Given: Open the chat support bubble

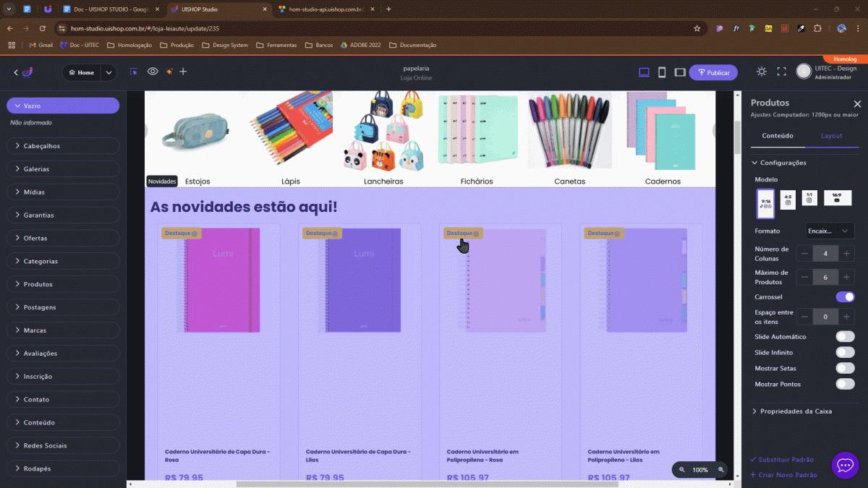Looking at the screenshot, I should pos(845,466).
